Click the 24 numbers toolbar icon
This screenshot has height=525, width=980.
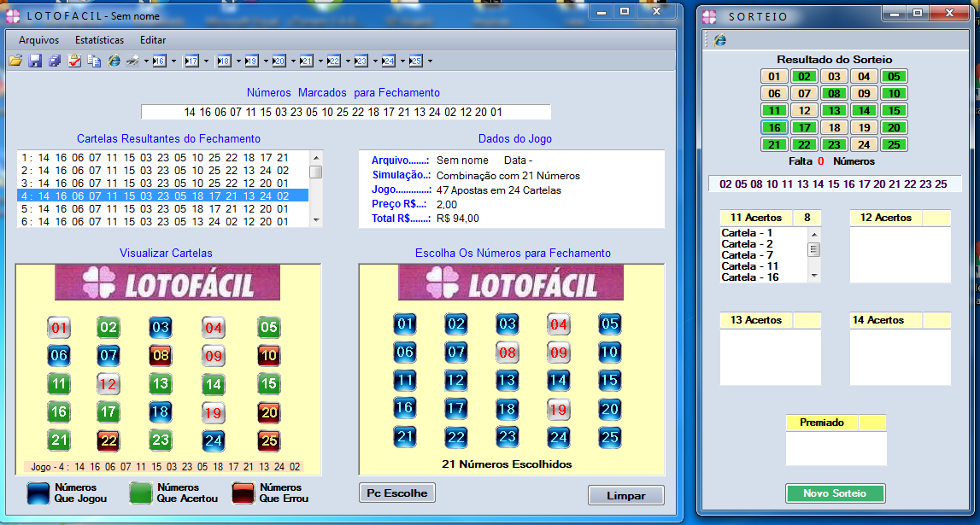[388, 61]
